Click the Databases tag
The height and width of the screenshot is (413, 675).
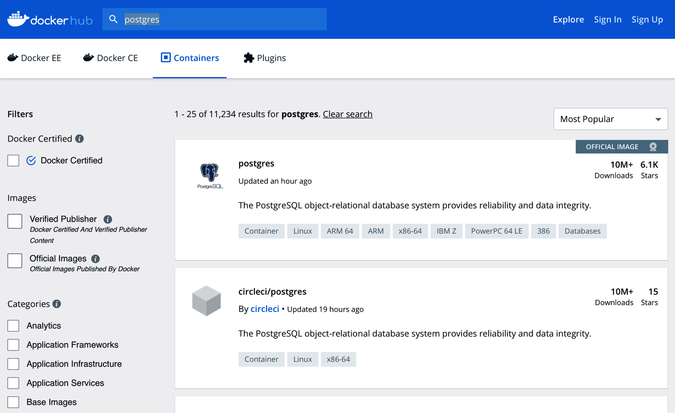click(x=582, y=231)
